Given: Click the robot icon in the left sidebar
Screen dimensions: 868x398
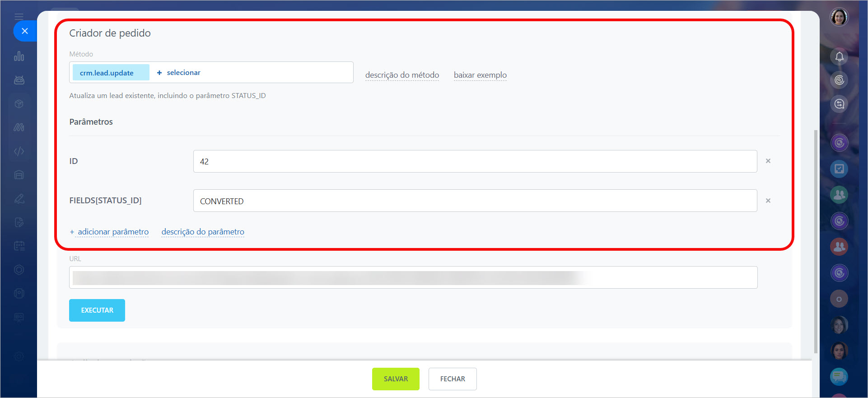Looking at the screenshot, I should pos(19,80).
